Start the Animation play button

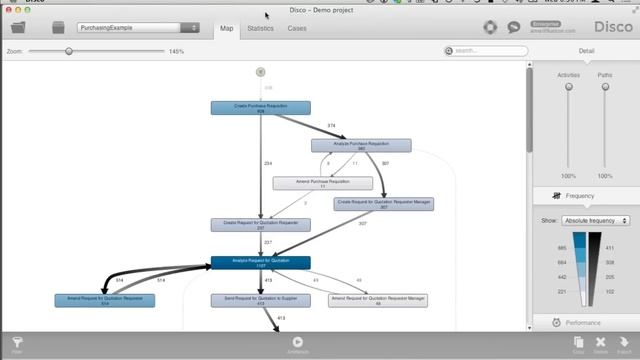click(298, 342)
